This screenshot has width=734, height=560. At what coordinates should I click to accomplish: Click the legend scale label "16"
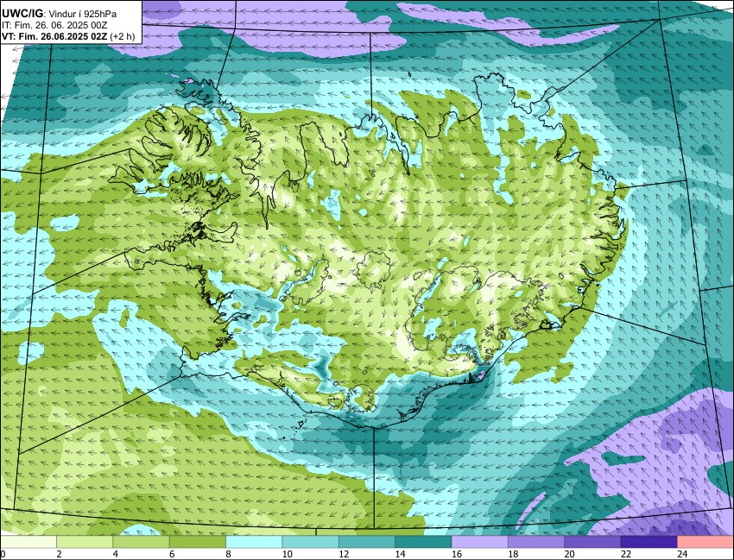coord(456,554)
